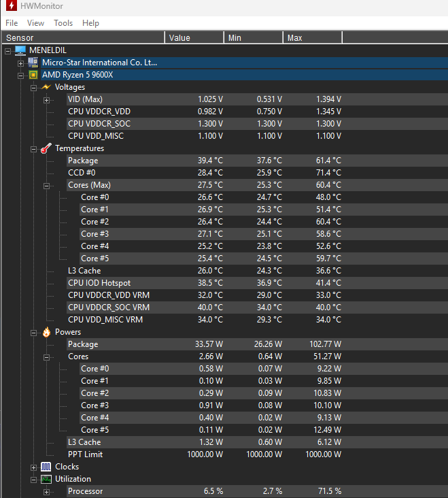This screenshot has height=498, width=448.
Task: Select the Temperatures label
Action: point(80,148)
